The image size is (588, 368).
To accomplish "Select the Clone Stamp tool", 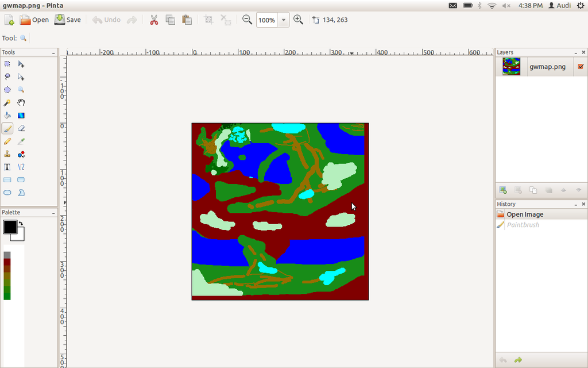I will (7, 154).
